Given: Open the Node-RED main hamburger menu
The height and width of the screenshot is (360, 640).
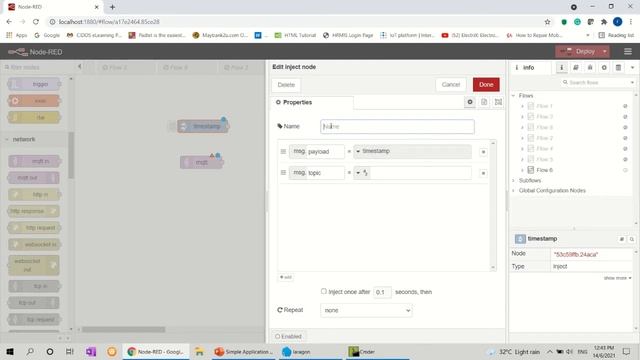Looking at the screenshot, I should [x=628, y=51].
